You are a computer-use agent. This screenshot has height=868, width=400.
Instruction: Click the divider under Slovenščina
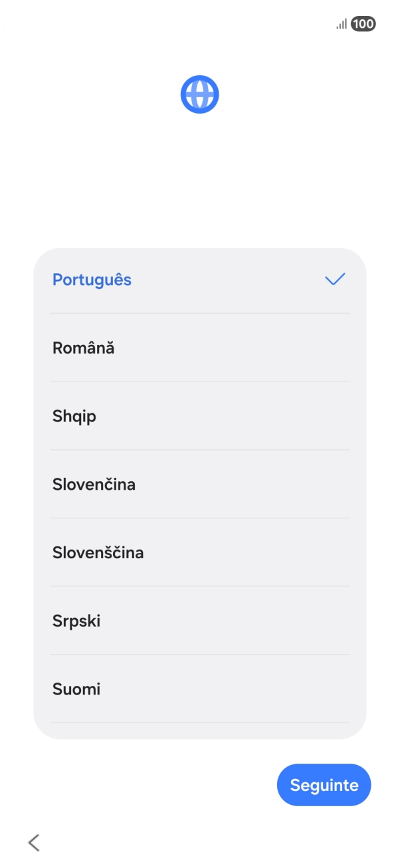[200, 586]
